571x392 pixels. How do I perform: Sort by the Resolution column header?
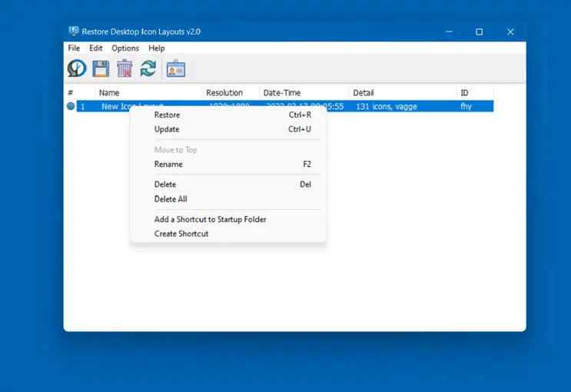pos(231,93)
